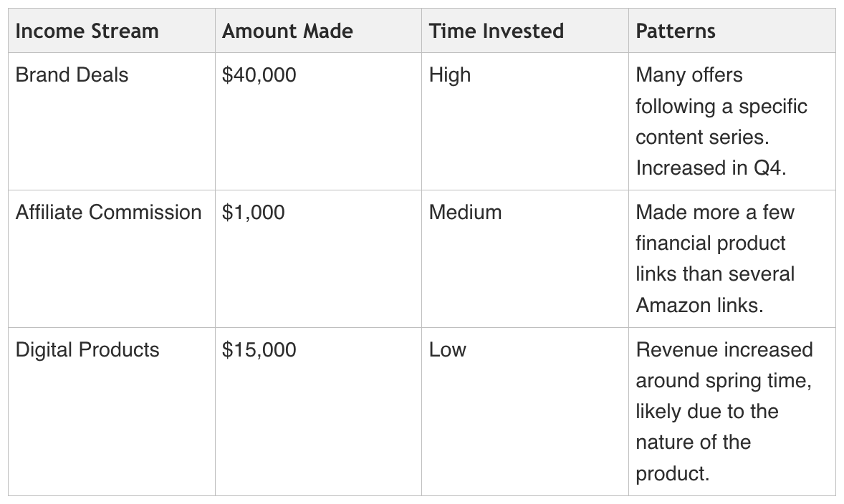844x504 pixels.
Task: Click the Low time invested cell
Action: (447, 350)
